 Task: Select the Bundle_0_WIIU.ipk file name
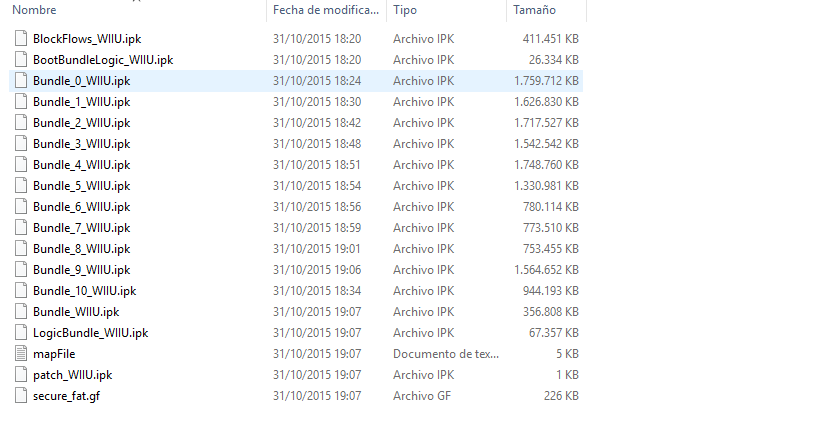[x=81, y=81]
